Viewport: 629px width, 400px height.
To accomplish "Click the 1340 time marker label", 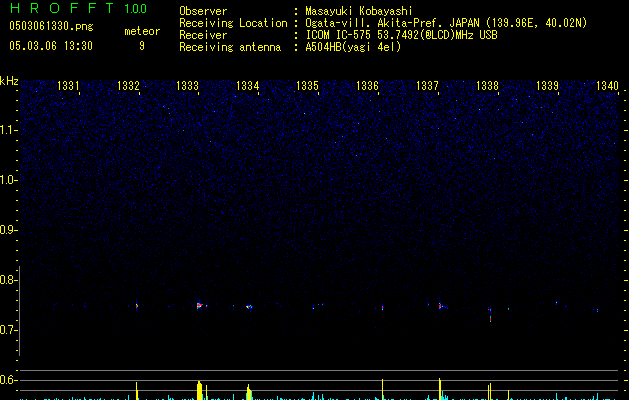I will (x=607, y=85).
